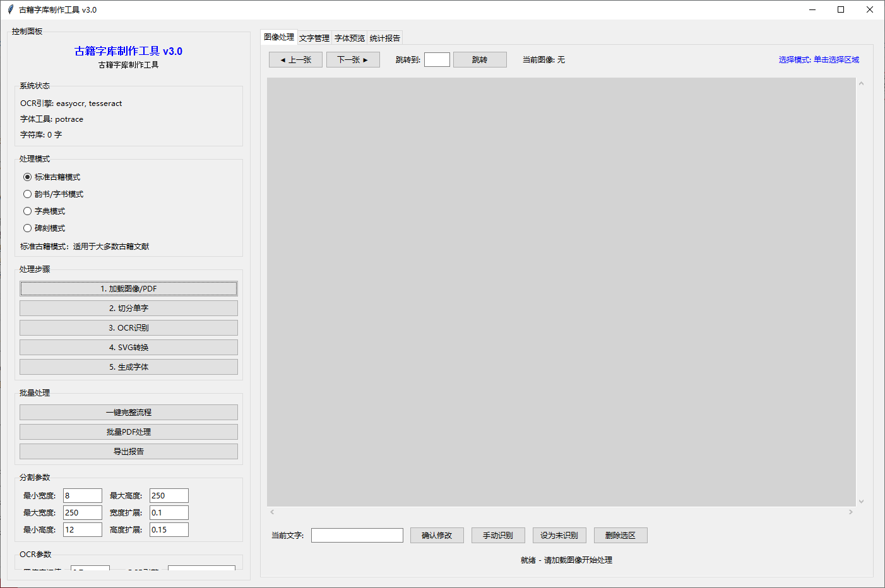Image resolution: width=885 pixels, height=588 pixels.
Task: Export report via 导出报告 button
Action: [129, 451]
